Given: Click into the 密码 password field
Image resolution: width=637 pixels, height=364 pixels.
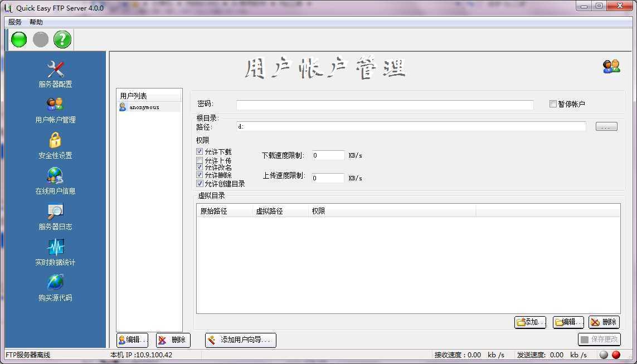Looking at the screenshot, I should (x=385, y=105).
